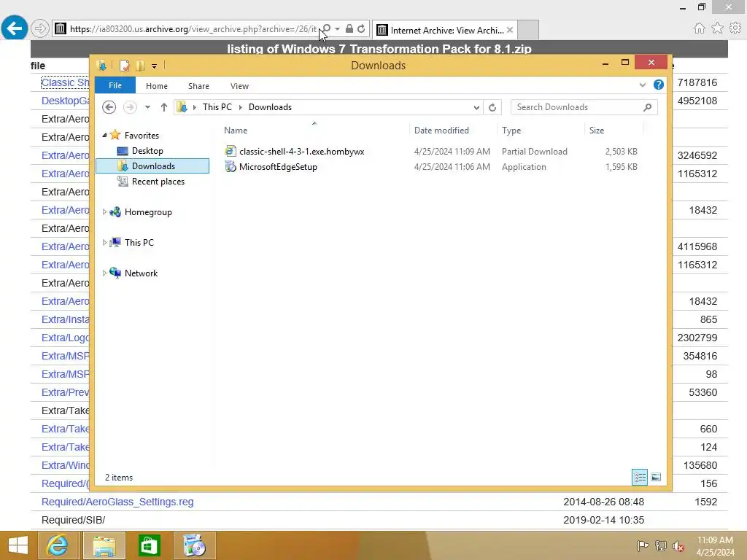Switch to Large icons view
This screenshot has width=747, height=560.
[x=656, y=477]
